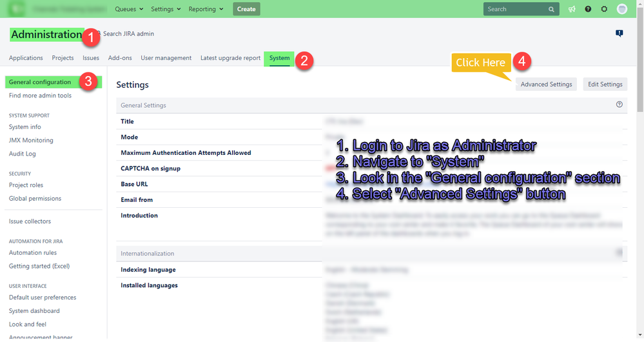Image resolution: width=644 pixels, height=342 pixels.
Task: Click the Edit Settings button
Action: pyautogui.click(x=605, y=85)
